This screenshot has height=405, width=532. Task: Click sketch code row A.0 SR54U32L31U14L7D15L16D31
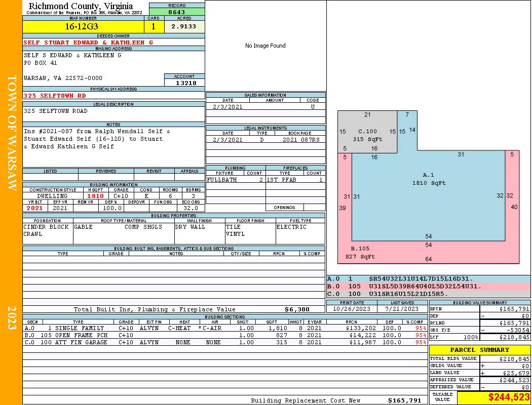(x=429, y=279)
